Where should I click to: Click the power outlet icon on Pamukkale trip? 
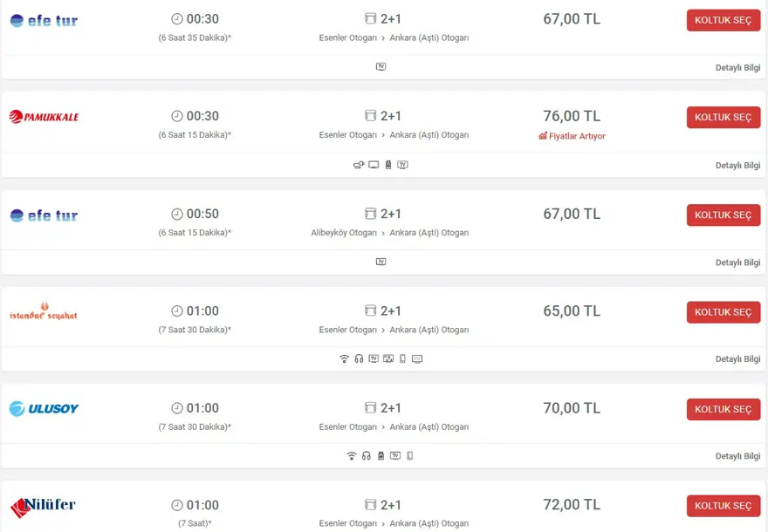(359, 165)
